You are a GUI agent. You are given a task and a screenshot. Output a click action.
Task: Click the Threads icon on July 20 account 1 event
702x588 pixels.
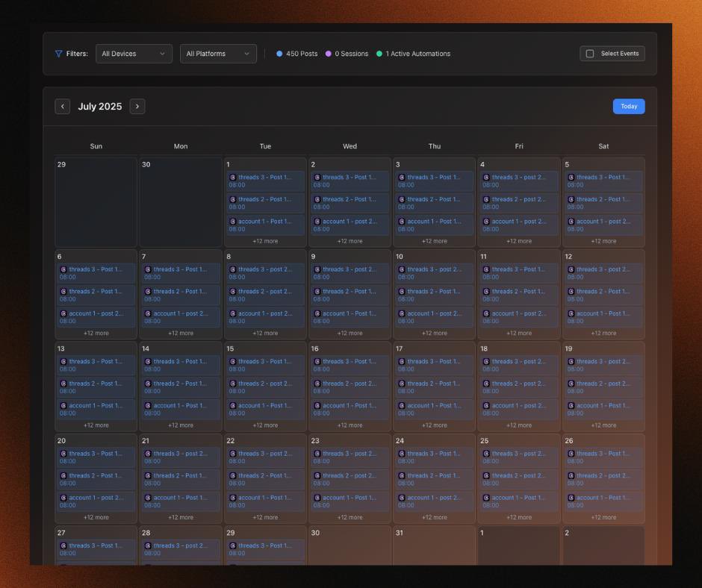coord(63,498)
